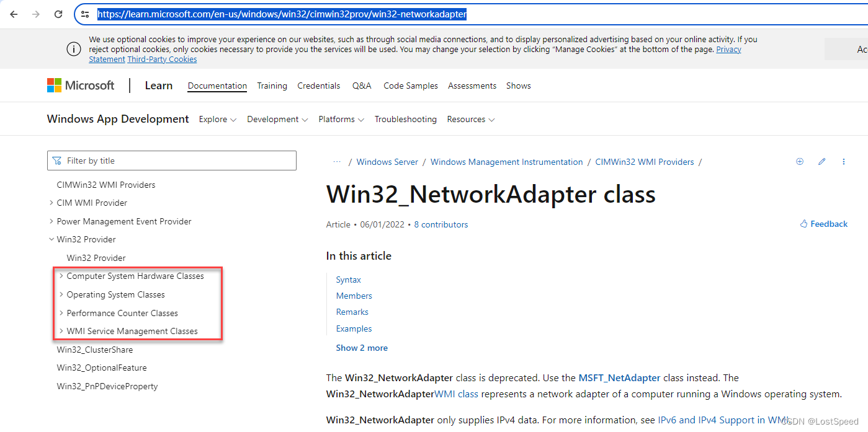Click the Learn brand link
The width and height of the screenshot is (868, 432).
click(x=159, y=86)
